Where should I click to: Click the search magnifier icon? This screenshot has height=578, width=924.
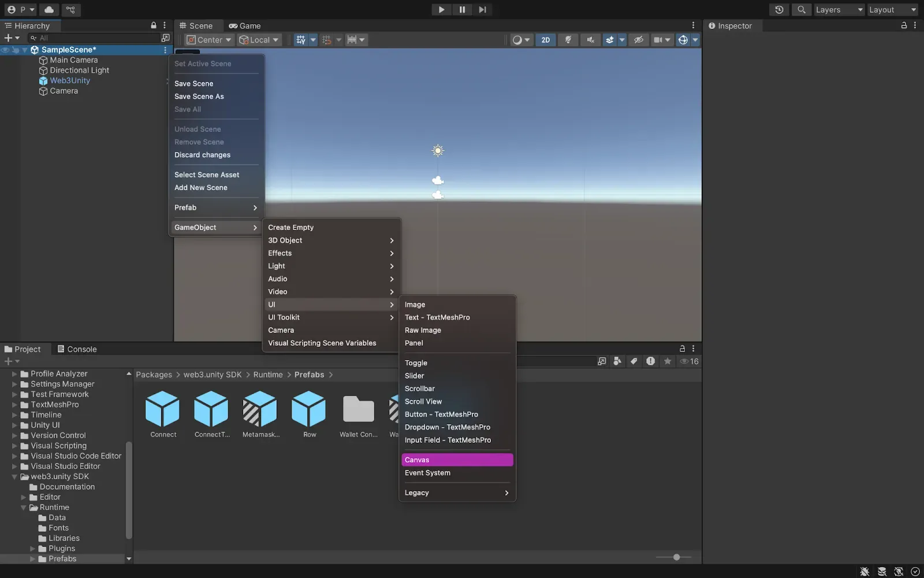(x=801, y=10)
